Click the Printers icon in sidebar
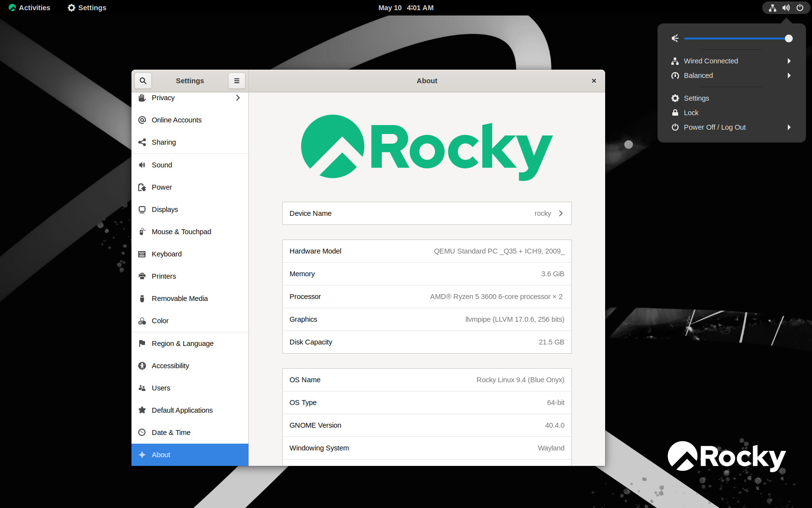Viewport: 812px width, 508px height. [142, 276]
